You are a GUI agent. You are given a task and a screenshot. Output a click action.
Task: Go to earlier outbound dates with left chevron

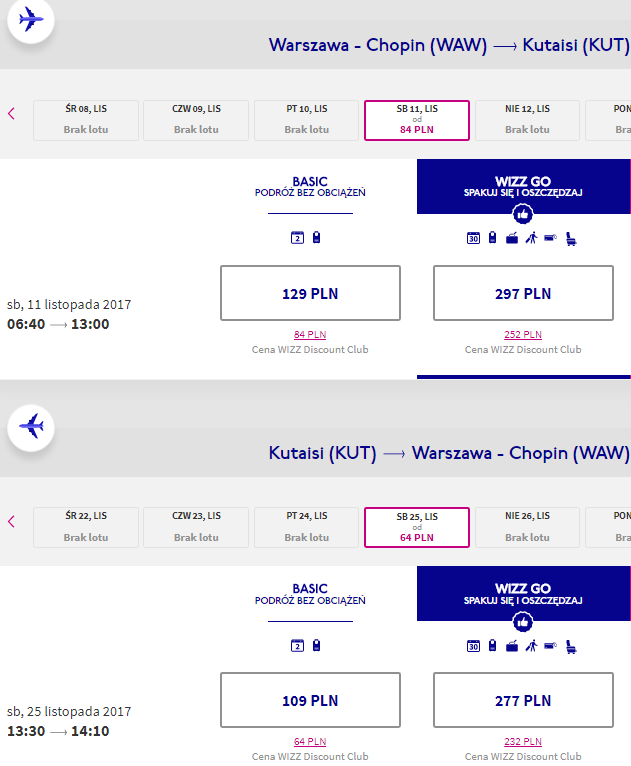[12, 114]
